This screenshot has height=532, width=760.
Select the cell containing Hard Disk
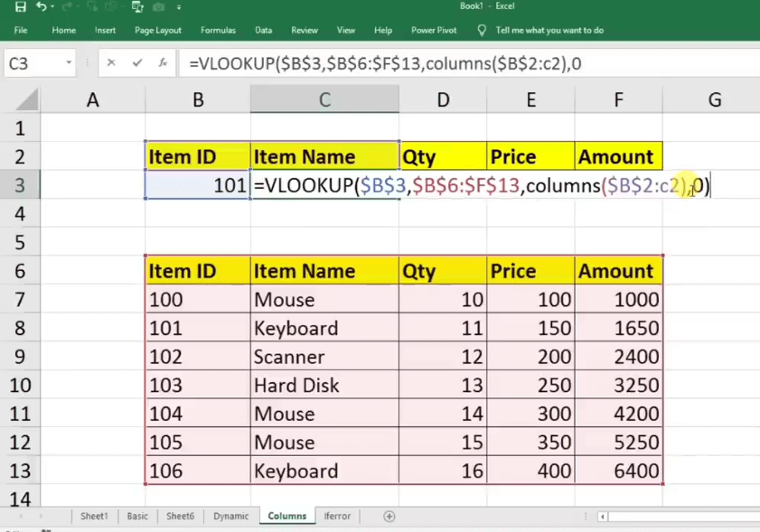tap(324, 386)
